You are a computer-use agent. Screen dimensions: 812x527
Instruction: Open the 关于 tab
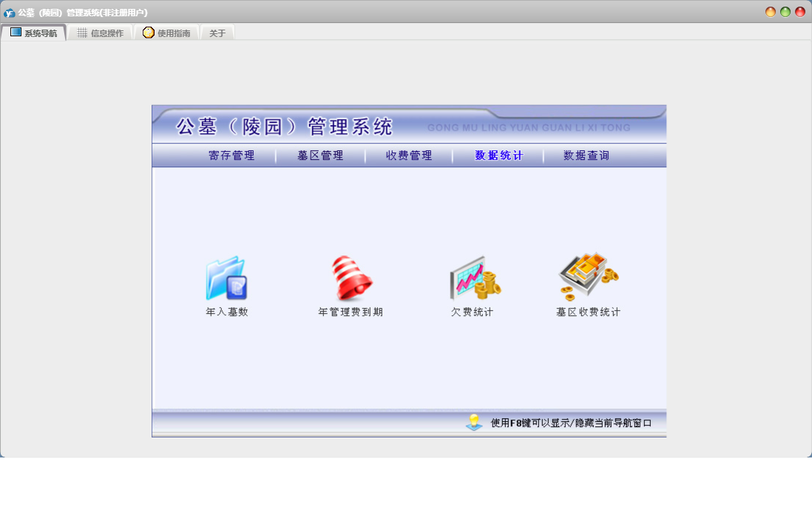217,33
